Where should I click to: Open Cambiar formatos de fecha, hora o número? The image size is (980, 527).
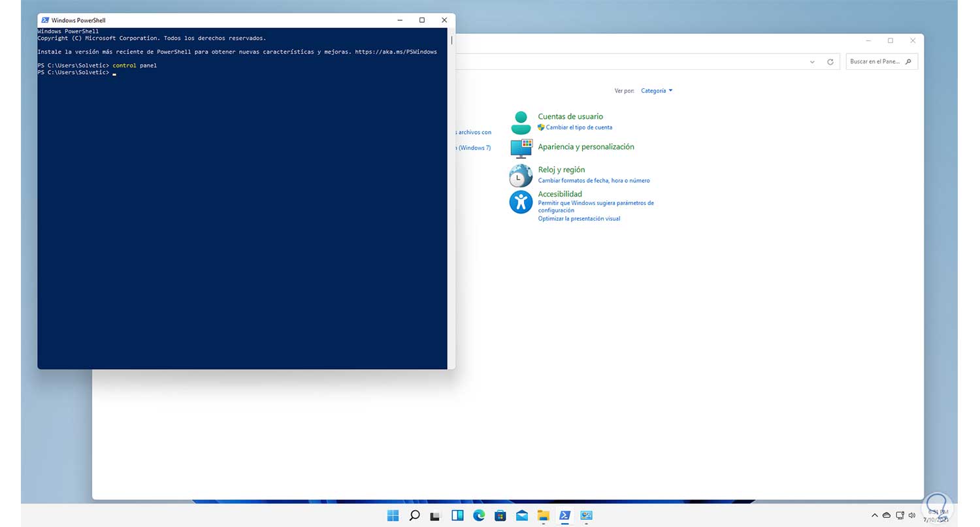click(593, 180)
